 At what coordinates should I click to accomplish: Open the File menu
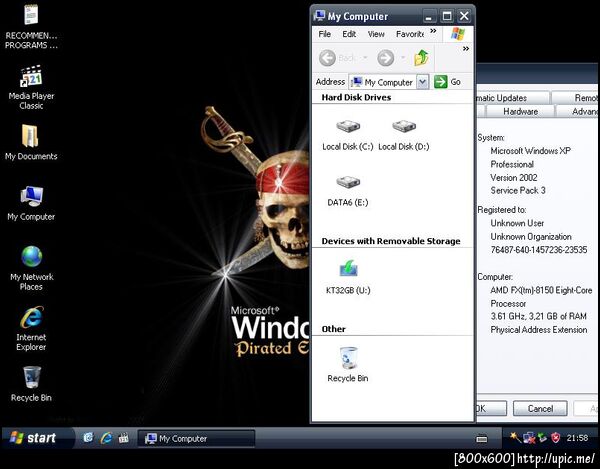324,34
